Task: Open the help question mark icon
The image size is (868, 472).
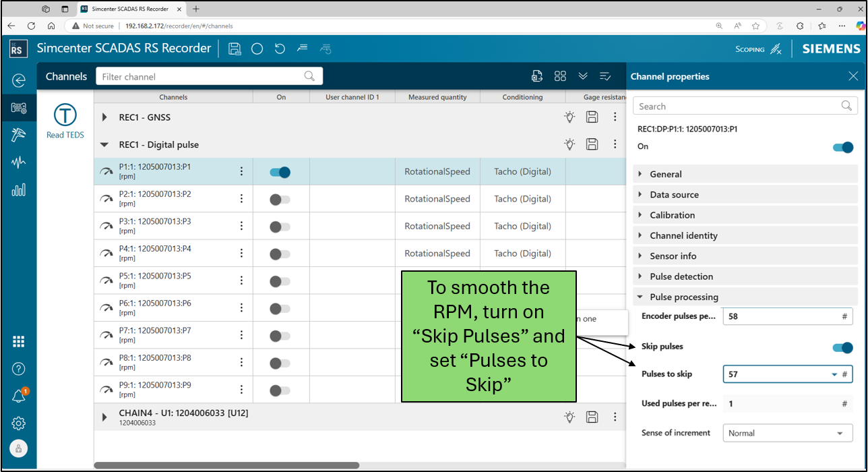Action: (19, 368)
